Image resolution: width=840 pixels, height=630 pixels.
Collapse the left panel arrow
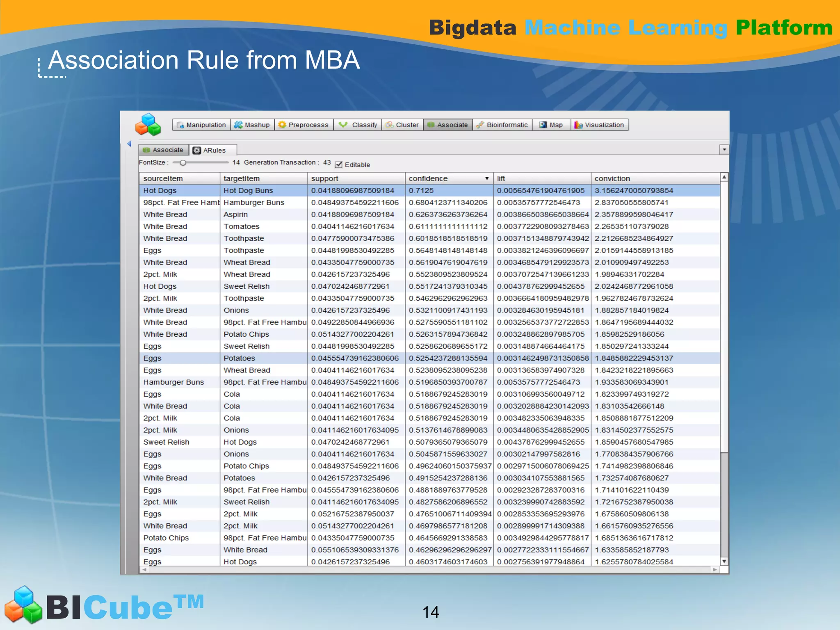pos(129,144)
